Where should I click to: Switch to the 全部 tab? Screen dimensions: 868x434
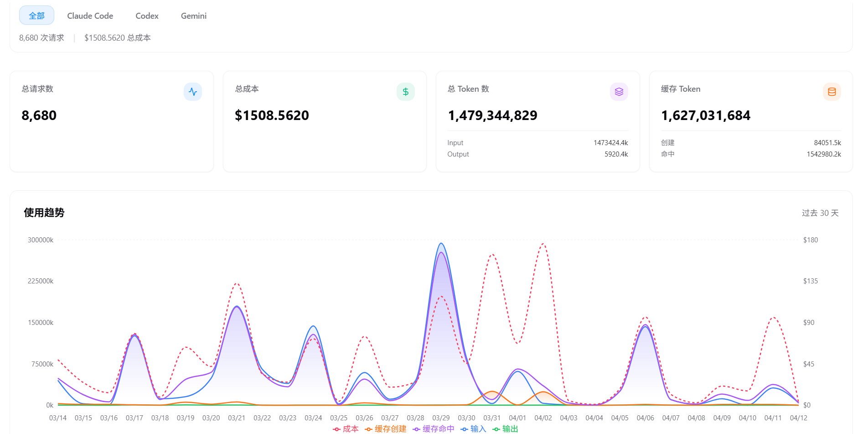[x=36, y=16]
